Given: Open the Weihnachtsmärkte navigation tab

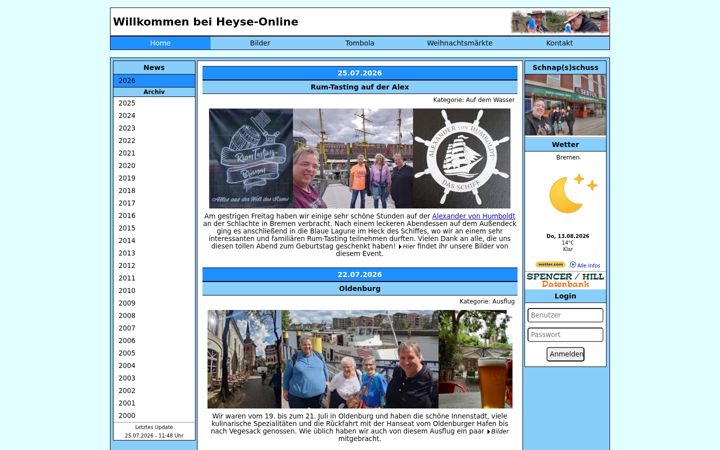Looking at the screenshot, I should point(459,43).
